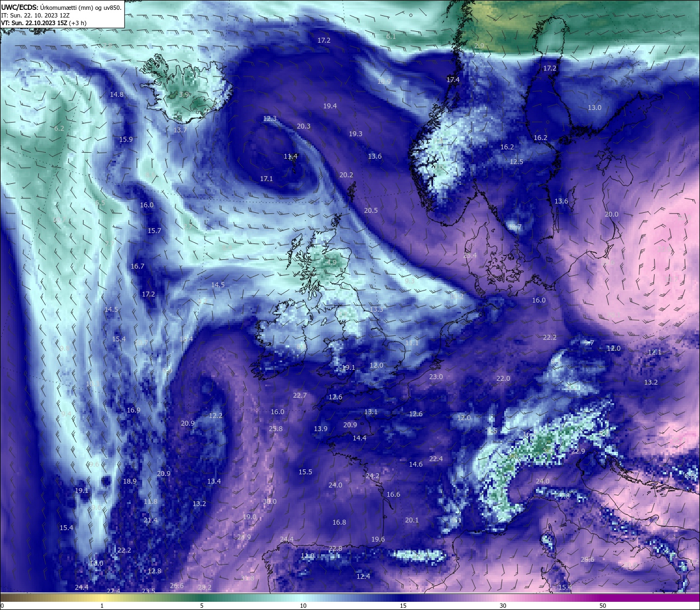Click the 25.4 value near Denmark

click(x=470, y=255)
